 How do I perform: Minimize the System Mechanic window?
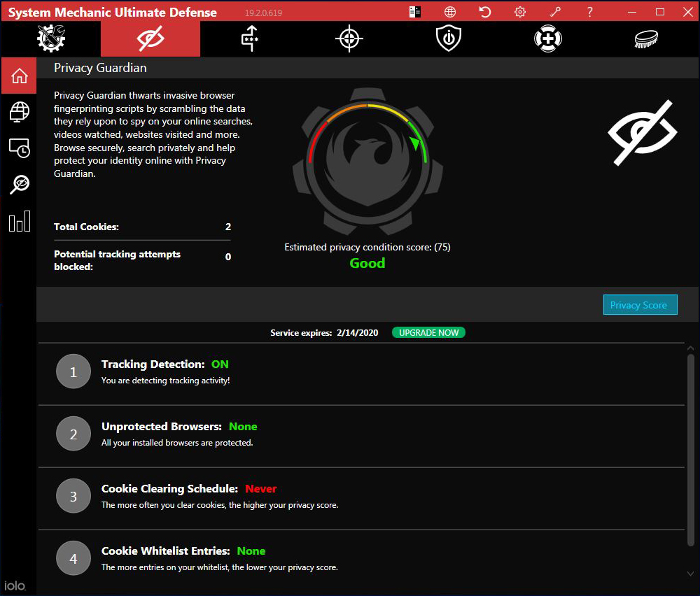click(x=631, y=12)
